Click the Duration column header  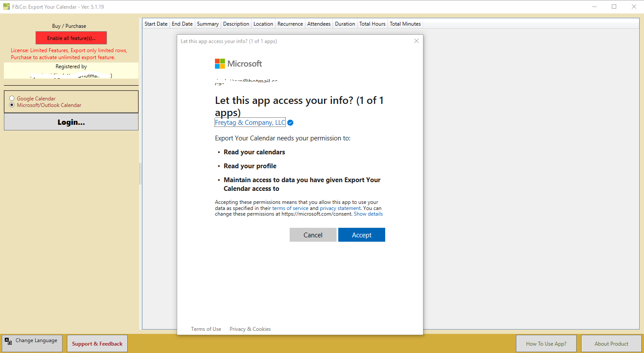(x=345, y=24)
